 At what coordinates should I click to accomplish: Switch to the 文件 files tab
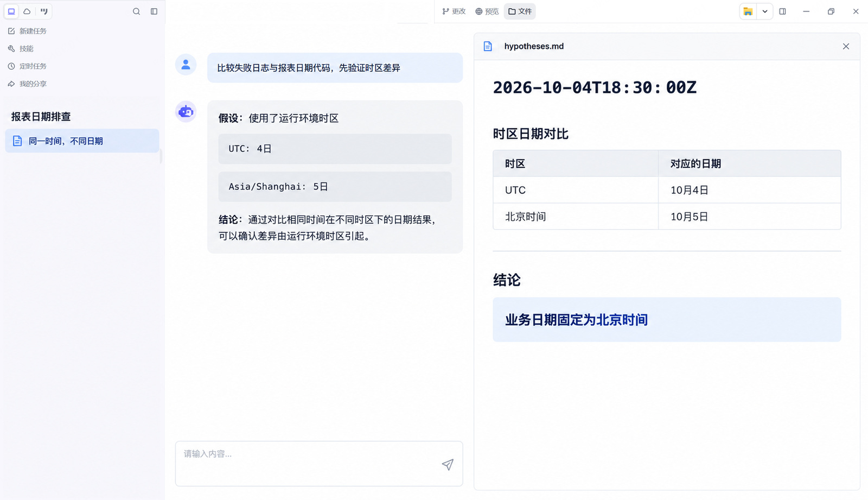click(x=520, y=11)
